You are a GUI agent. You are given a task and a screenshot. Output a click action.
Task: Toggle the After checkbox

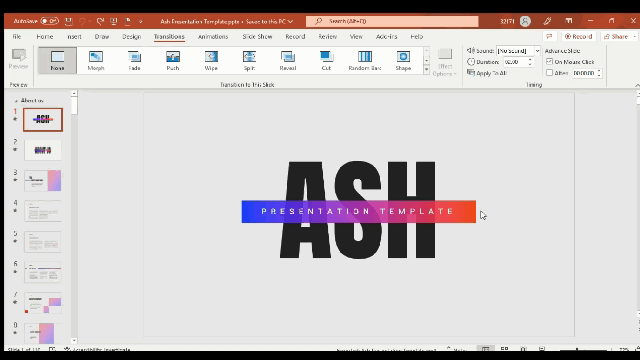pyautogui.click(x=549, y=73)
